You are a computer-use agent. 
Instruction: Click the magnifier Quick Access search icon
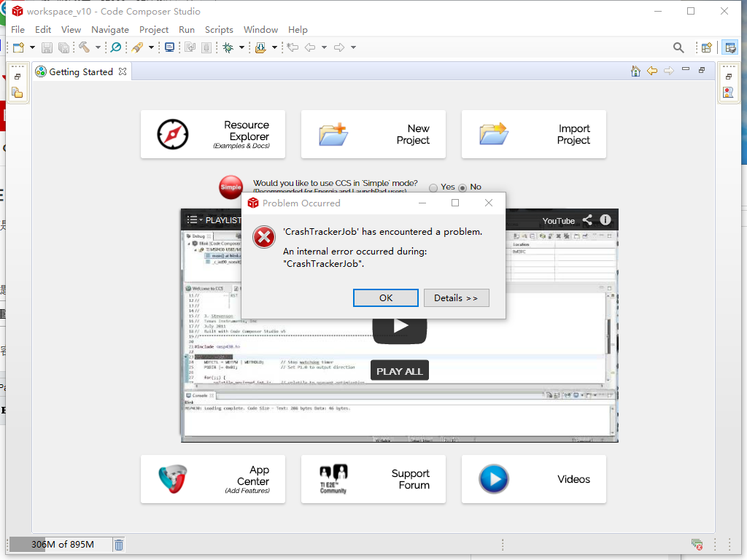pos(678,47)
